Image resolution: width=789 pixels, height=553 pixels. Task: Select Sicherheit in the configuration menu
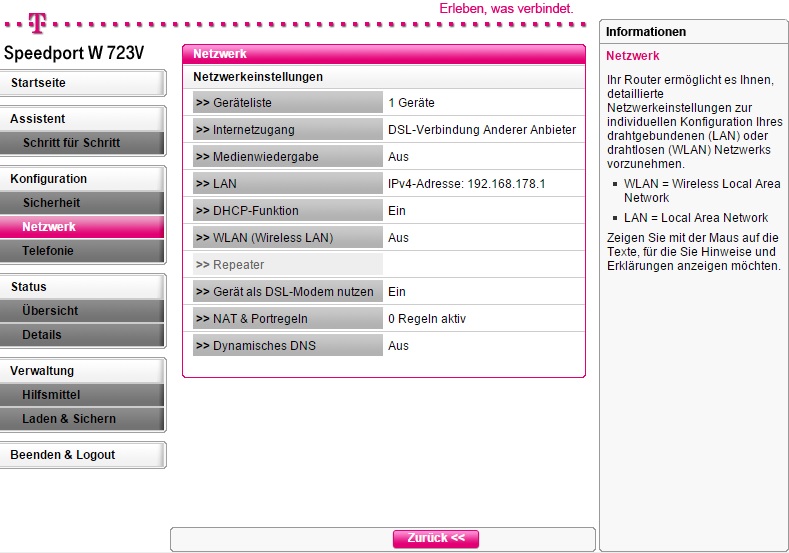pos(82,203)
